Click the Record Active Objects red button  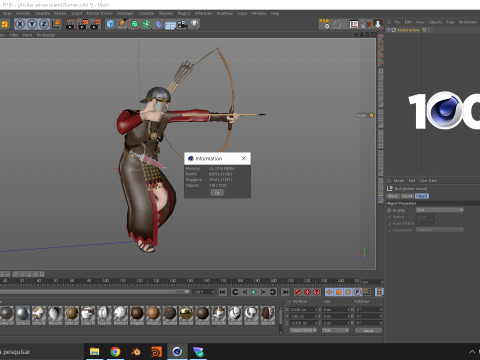click(x=298, y=292)
